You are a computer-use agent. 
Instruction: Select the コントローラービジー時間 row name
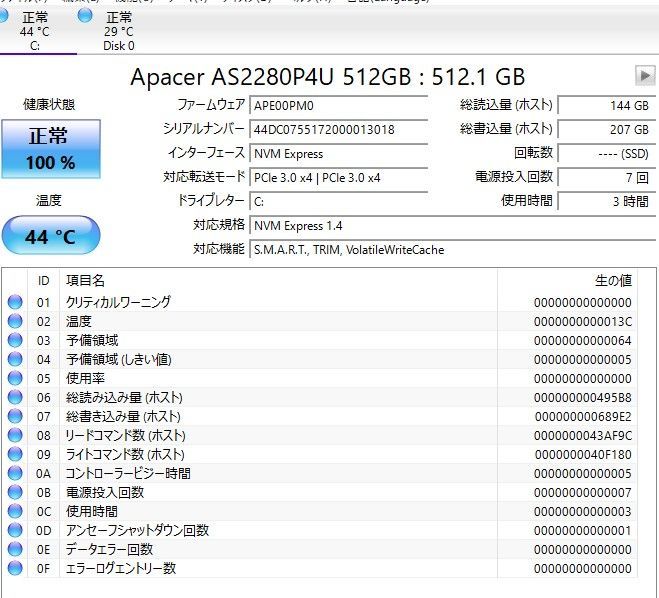128,474
